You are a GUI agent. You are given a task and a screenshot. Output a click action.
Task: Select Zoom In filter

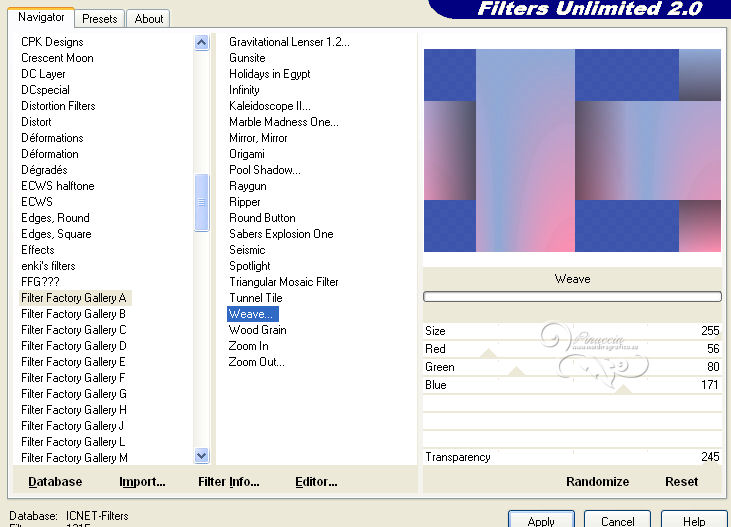[248, 346]
